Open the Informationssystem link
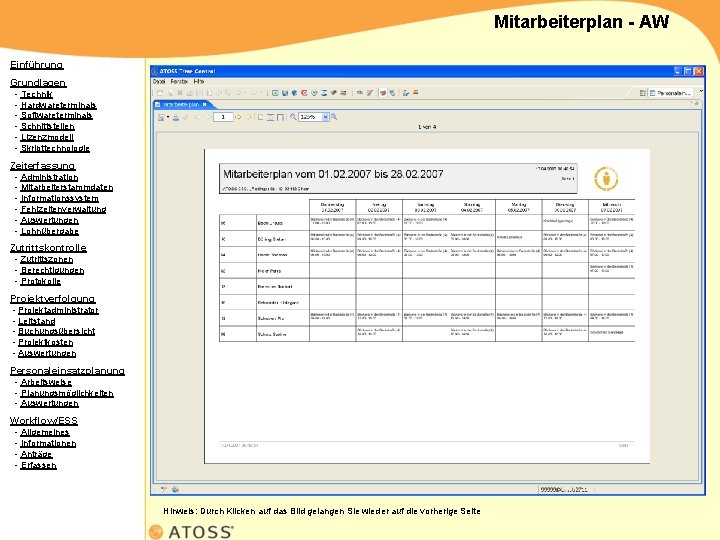720x540 pixels. (59, 198)
